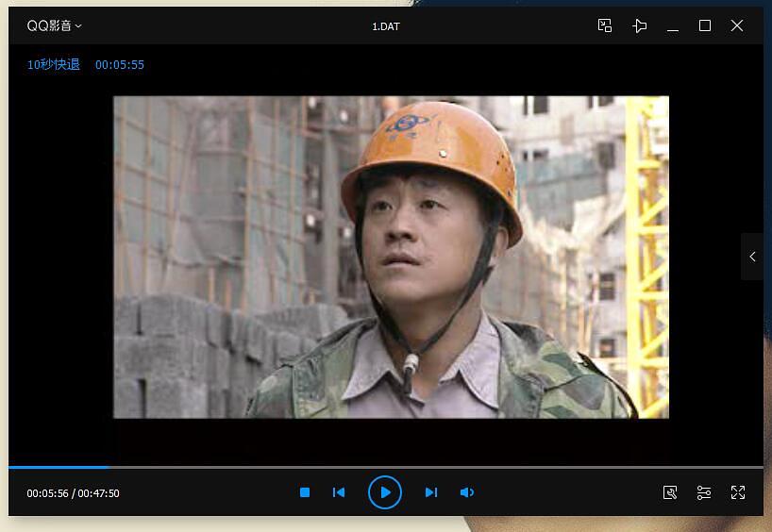This screenshot has width=772, height=532.
Task: Switch to mini mode via title bar icon
Action: click(605, 25)
